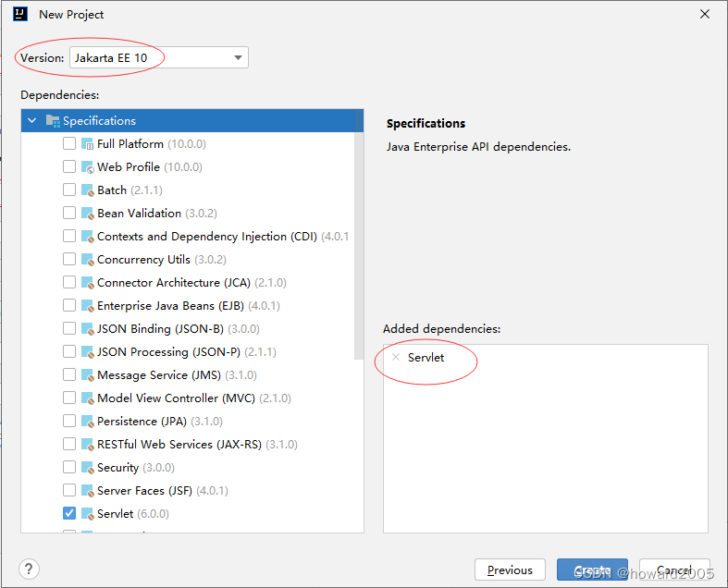Open the help question mark button
Image resolution: width=728 pixels, height=588 pixels.
pos(29,569)
